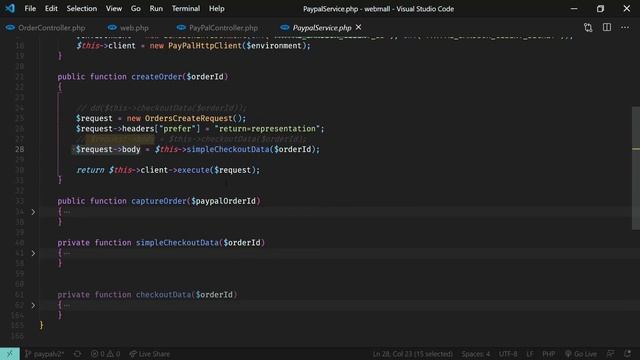The height and width of the screenshot is (360, 640).
Task: Expand the folded checkoutData function body
Action: coord(33,305)
